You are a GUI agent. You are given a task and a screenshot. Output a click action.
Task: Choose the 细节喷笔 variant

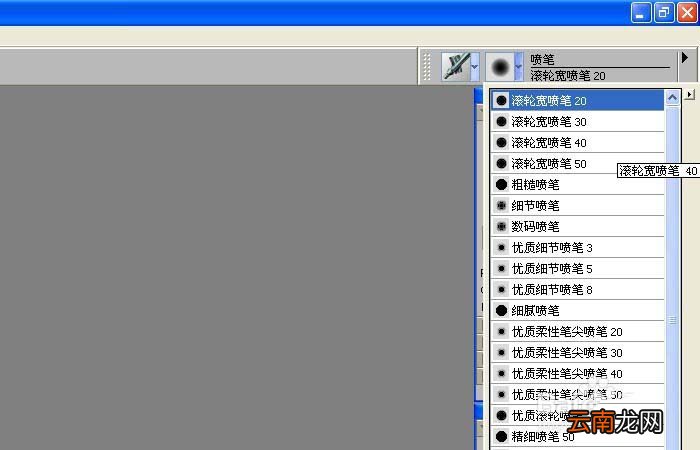click(577, 205)
